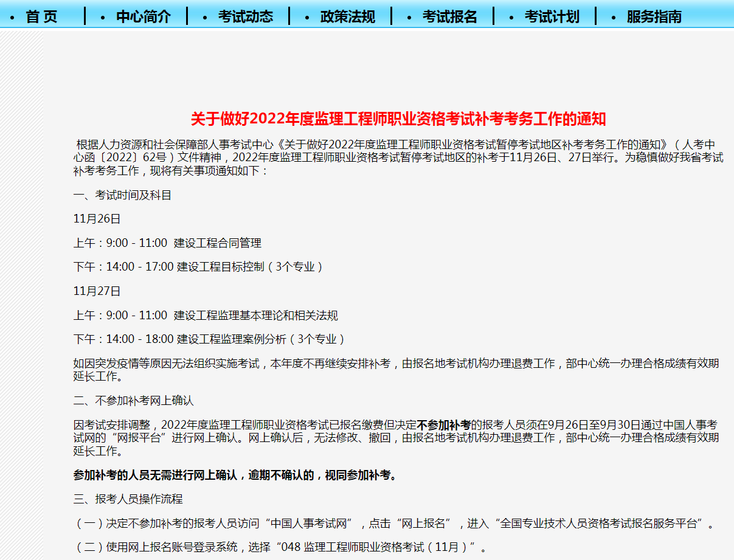Navigate to 考试报名 in top menu
The image size is (734, 560).
pos(450,16)
